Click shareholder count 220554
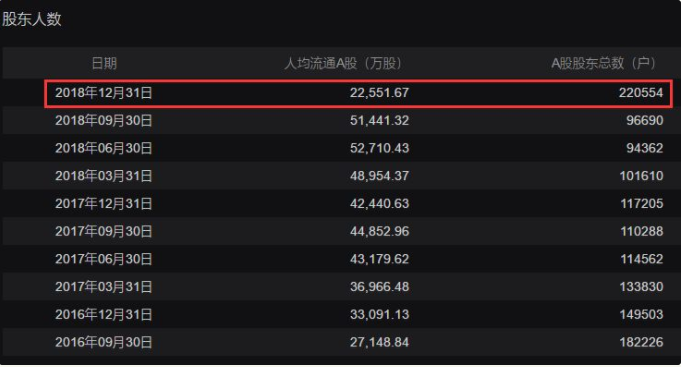Viewport: 681px width, 367px height. pyautogui.click(x=641, y=93)
